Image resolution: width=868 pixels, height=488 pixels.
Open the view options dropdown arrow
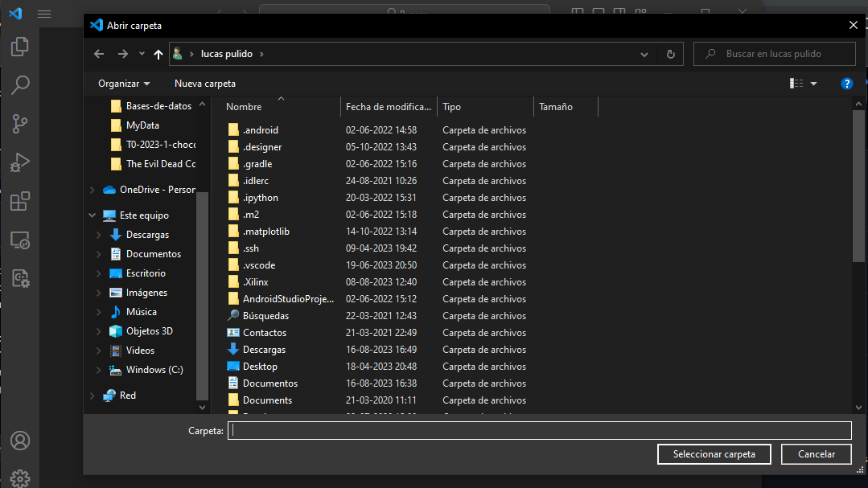(812, 83)
